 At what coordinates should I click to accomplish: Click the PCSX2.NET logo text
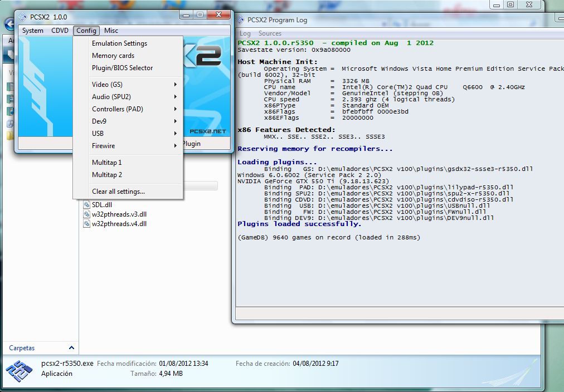(x=207, y=131)
